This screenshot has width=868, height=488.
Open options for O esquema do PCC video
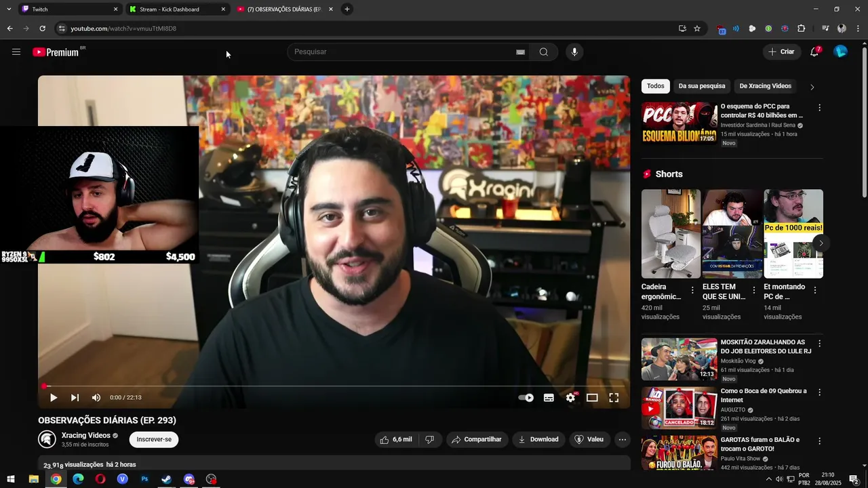(819, 108)
